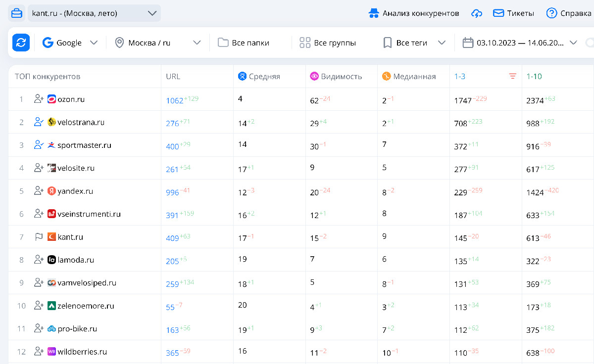Open URL count 391 for vseinstrumenti.ru
This screenshot has height=364, width=594.
click(172, 216)
